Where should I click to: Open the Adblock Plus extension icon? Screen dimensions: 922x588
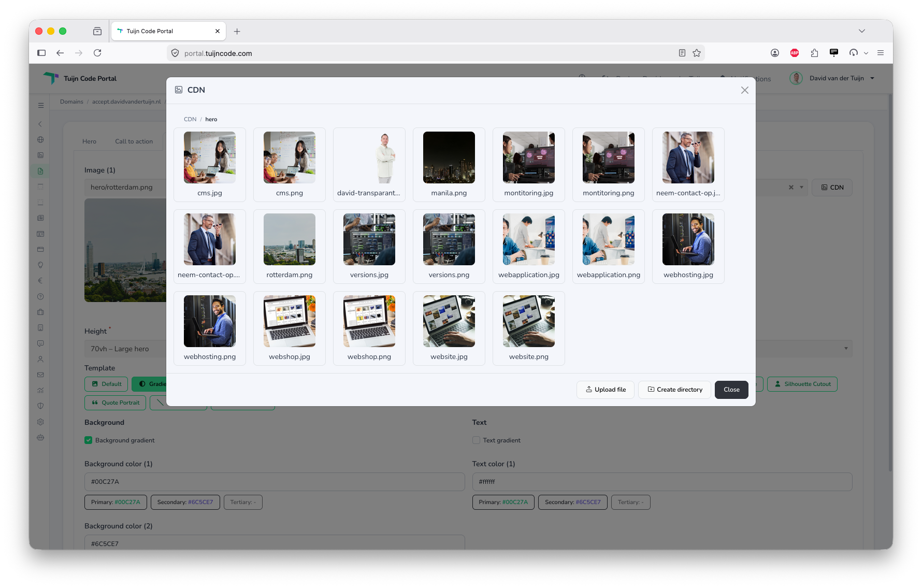click(x=795, y=53)
